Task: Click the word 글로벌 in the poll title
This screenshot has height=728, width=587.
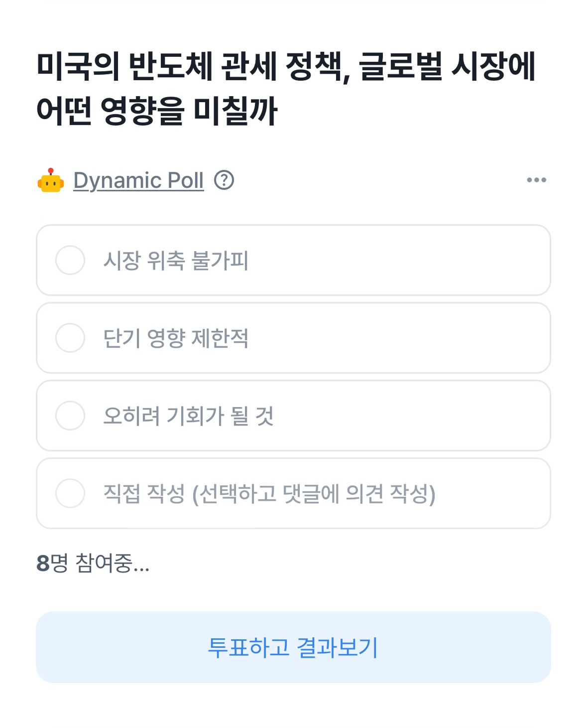Action: [x=400, y=66]
